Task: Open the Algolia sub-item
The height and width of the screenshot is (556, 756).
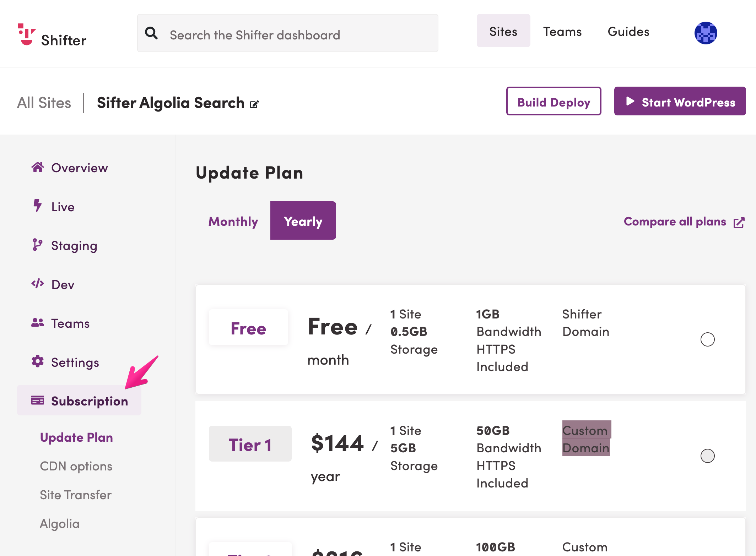Action: click(60, 524)
